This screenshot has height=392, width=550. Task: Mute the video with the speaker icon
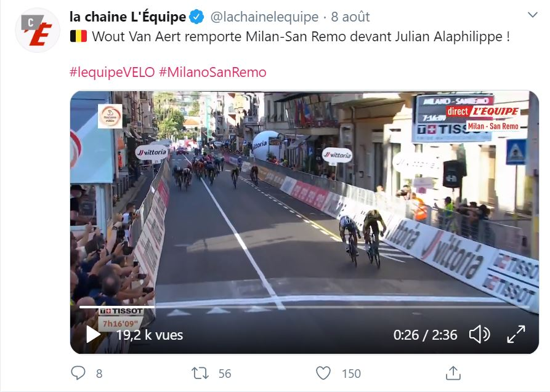(x=480, y=334)
